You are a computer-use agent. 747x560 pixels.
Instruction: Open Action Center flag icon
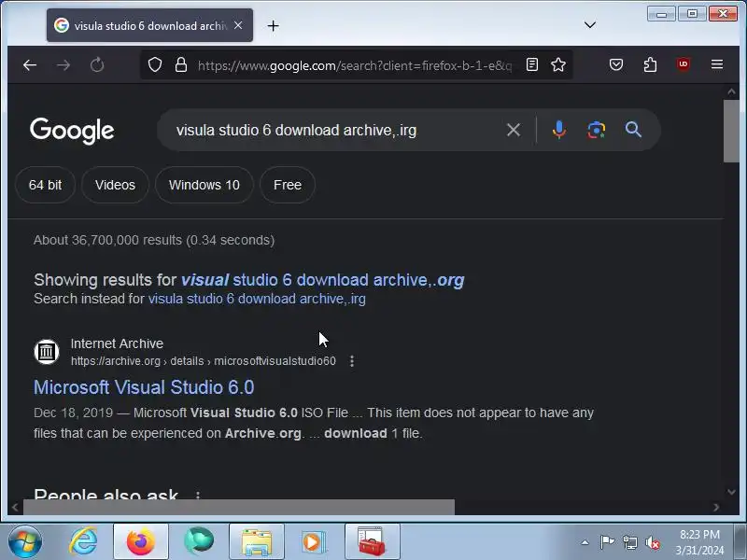(607, 542)
